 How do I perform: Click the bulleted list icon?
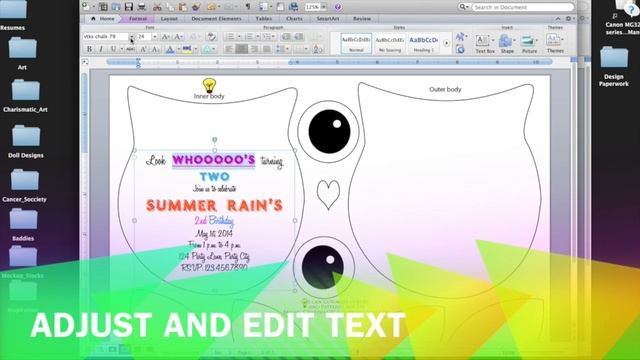point(230,37)
